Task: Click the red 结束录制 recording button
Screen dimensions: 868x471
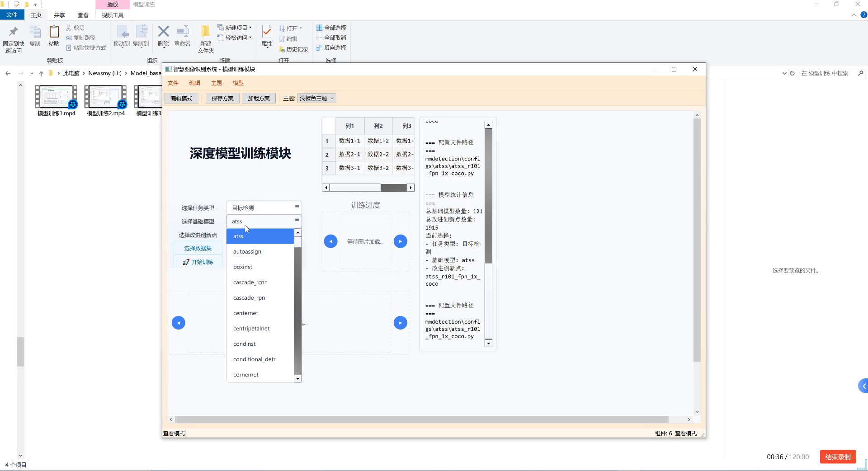Action: click(x=838, y=457)
